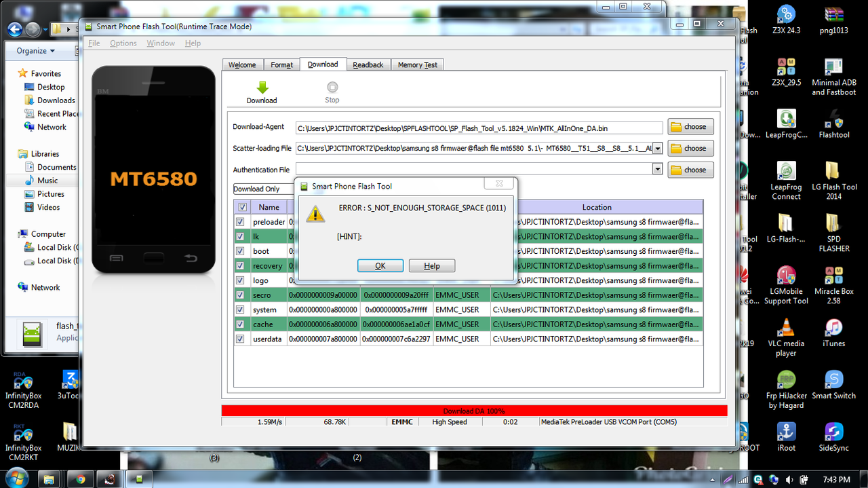Switch to the Readback tab
The image size is (868, 488).
pyautogui.click(x=368, y=65)
